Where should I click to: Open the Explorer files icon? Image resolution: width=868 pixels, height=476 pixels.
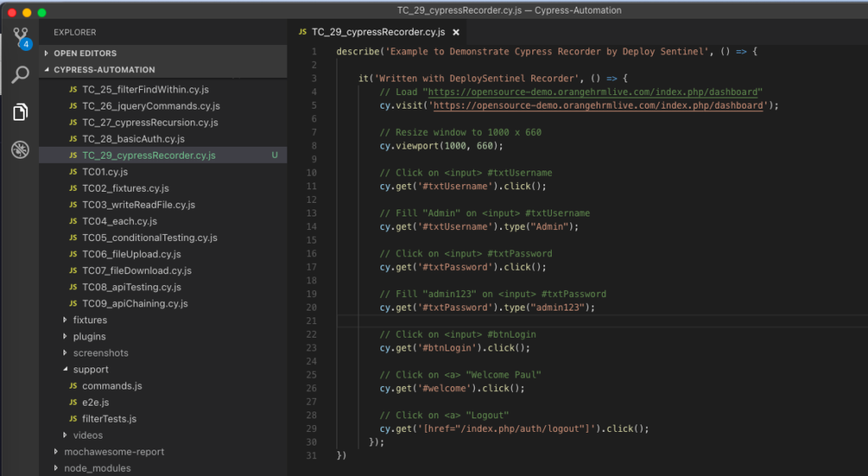[x=20, y=112]
